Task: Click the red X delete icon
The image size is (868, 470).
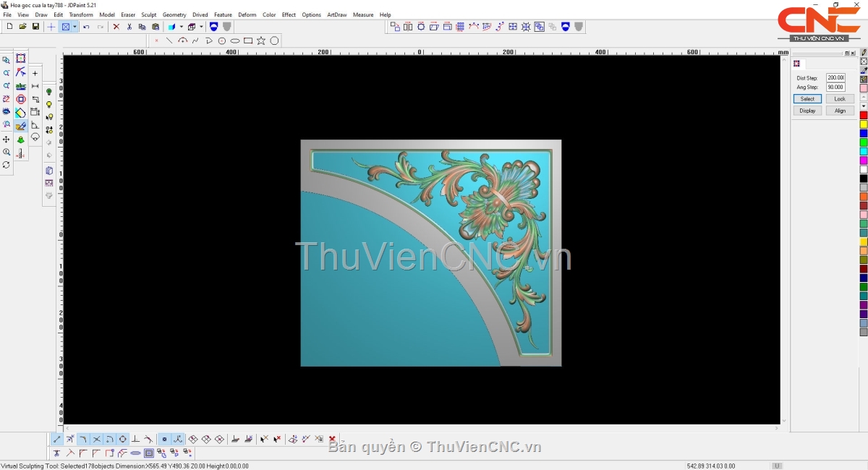Action: (x=116, y=27)
